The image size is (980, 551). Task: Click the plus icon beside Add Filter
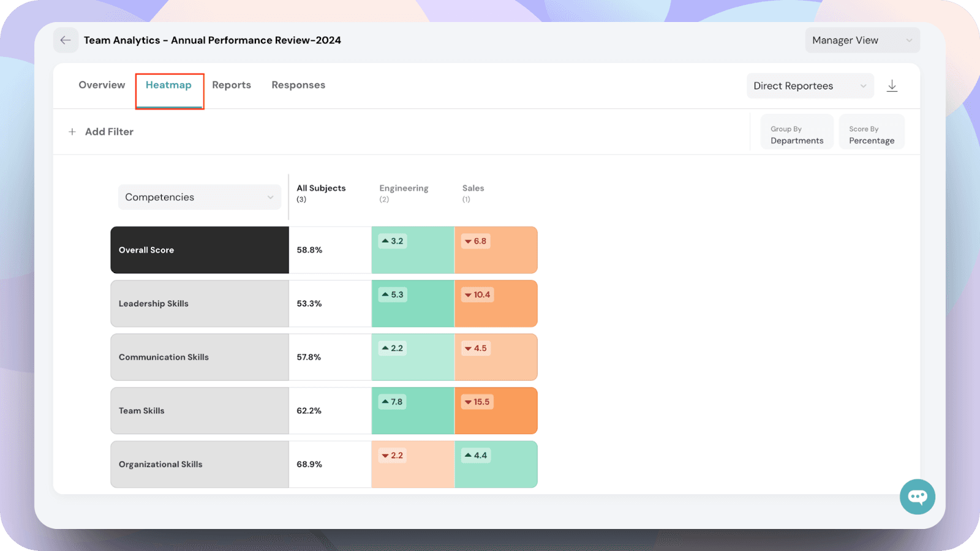point(72,132)
